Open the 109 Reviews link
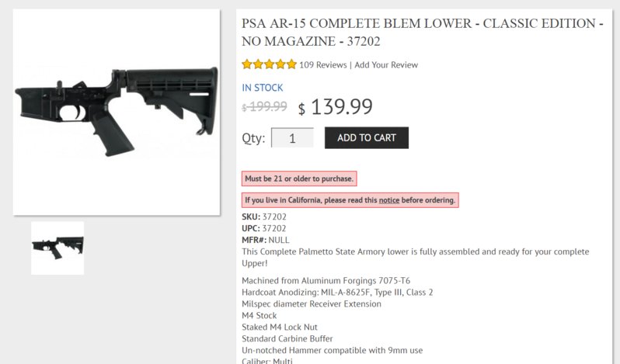This screenshot has height=364, width=620. pyautogui.click(x=322, y=64)
